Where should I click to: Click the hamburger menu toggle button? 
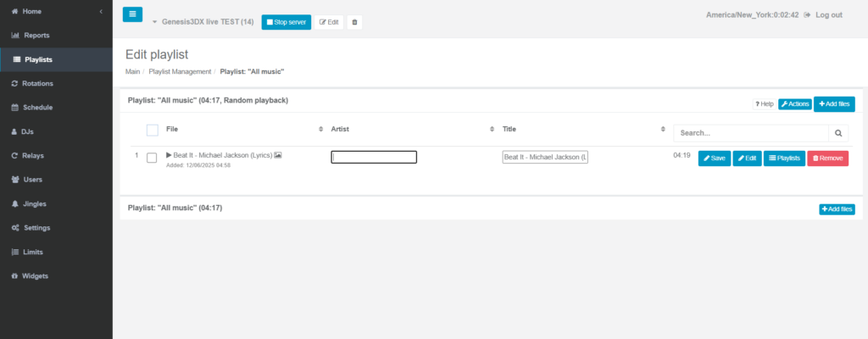132,14
